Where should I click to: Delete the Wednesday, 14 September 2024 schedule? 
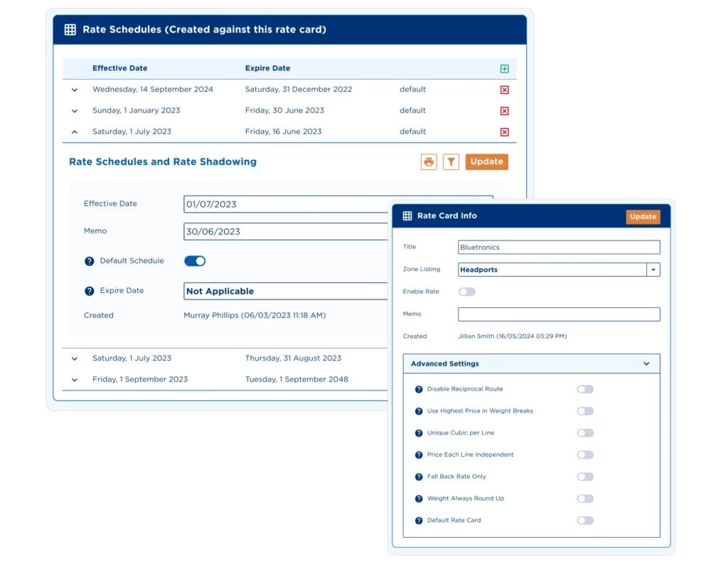tap(504, 90)
